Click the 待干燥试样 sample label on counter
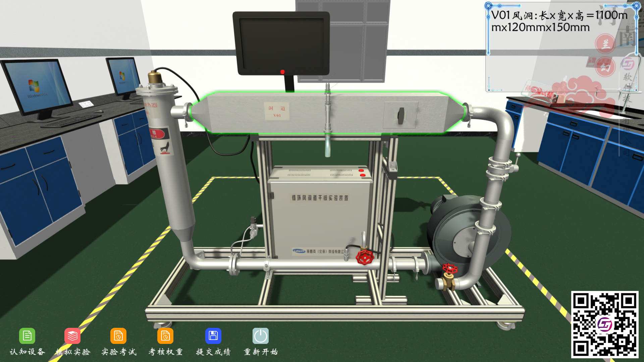The image size is (644, 362). click(x=539, y=91)
